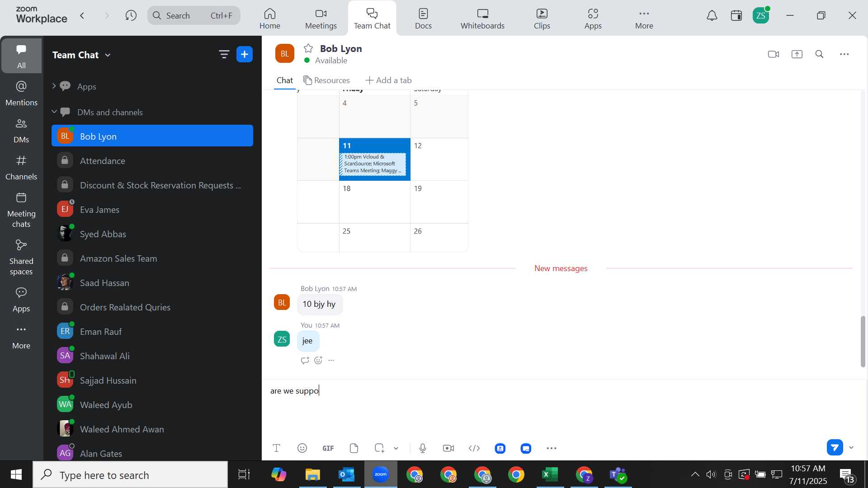This screenshot has height=488, width=868.
Task: Show hidden system tray icons
Action: [695, 474]
